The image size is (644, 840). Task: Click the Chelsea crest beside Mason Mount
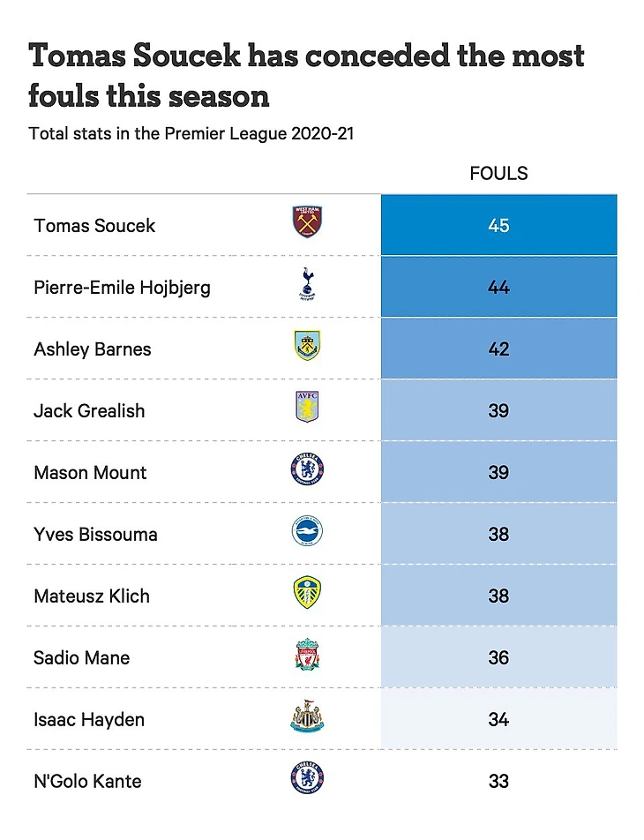pos(307,472)
